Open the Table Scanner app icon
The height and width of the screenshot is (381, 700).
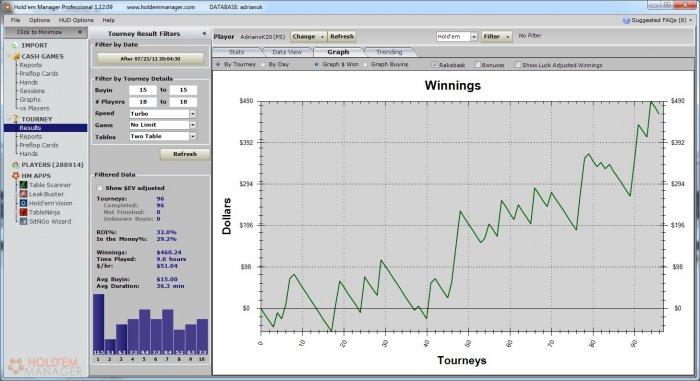[24, 185]
